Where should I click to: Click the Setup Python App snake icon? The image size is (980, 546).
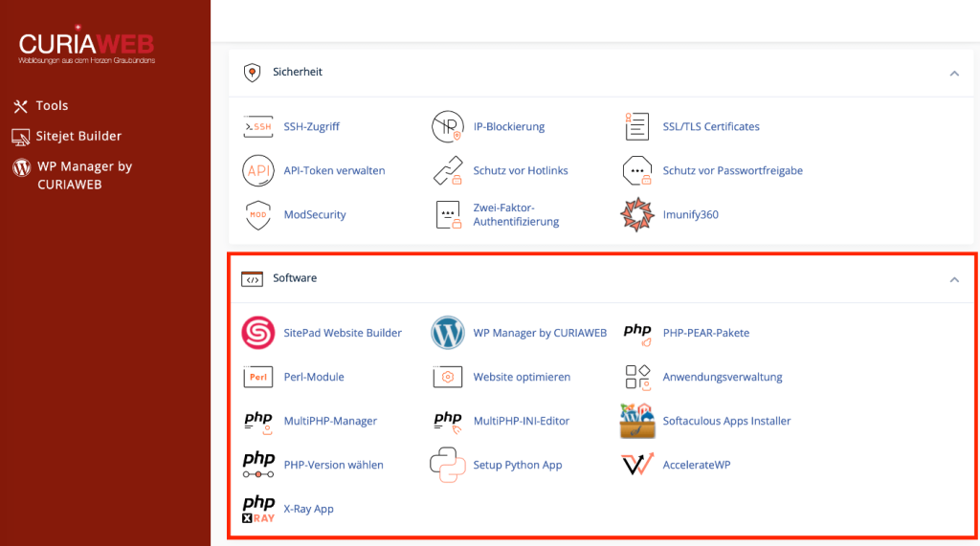tap(448, 465)
